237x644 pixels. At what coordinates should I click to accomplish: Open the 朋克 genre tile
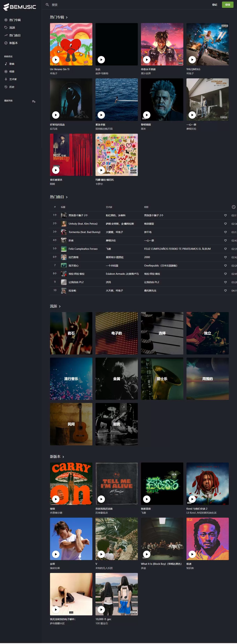tap(117, 424)
